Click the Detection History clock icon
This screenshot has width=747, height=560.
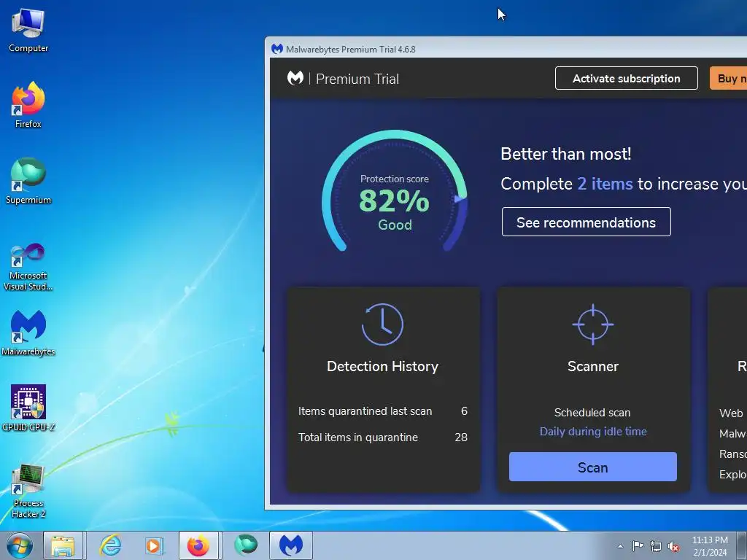(x=382, y=324)
